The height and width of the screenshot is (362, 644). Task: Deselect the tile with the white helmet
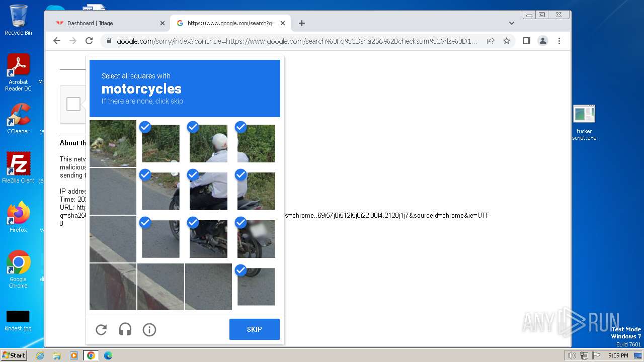click(208, 143)
